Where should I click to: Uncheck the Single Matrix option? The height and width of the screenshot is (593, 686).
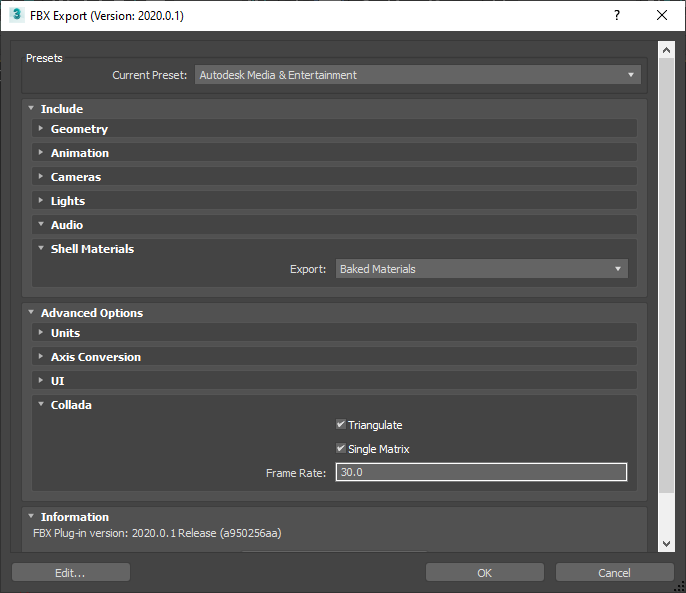[x=342, y=449]
